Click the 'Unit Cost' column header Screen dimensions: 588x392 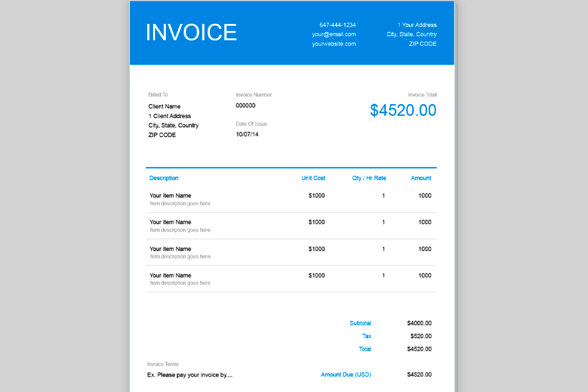[313, 178]
